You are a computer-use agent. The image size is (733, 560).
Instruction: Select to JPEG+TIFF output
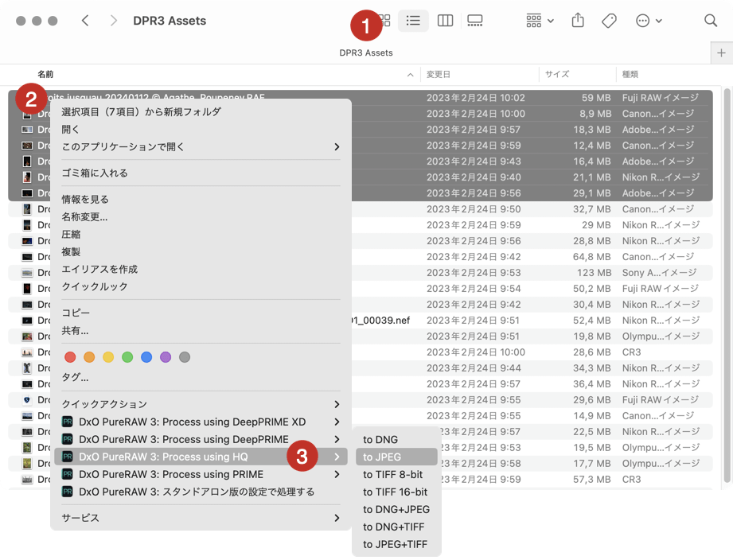[x=396, y=545]
